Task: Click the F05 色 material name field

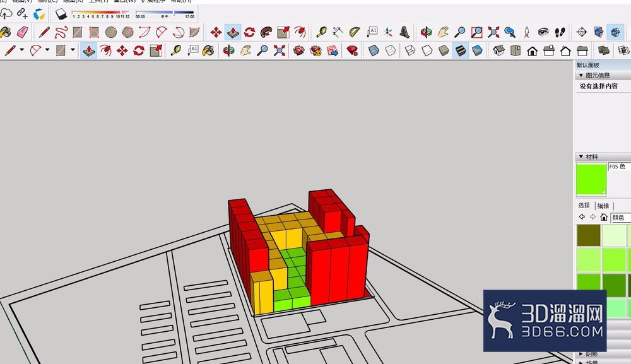Action: coord(620,167)
